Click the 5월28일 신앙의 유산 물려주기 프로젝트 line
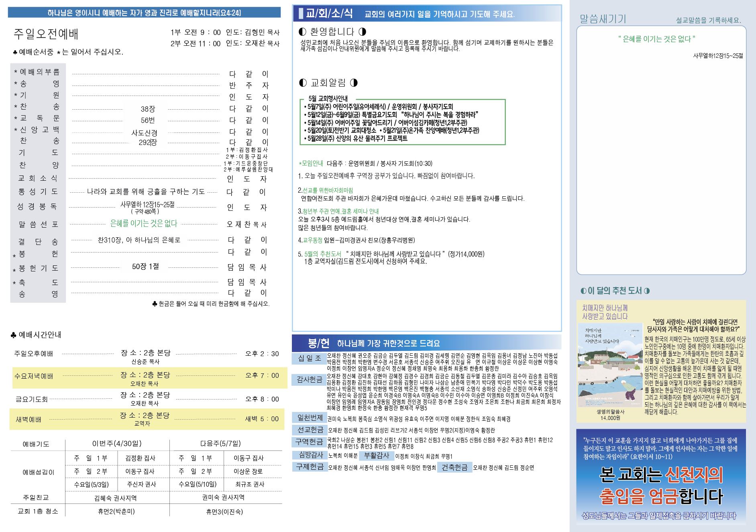The height and width of the screenshot is (532, 756). coord(356,138)
